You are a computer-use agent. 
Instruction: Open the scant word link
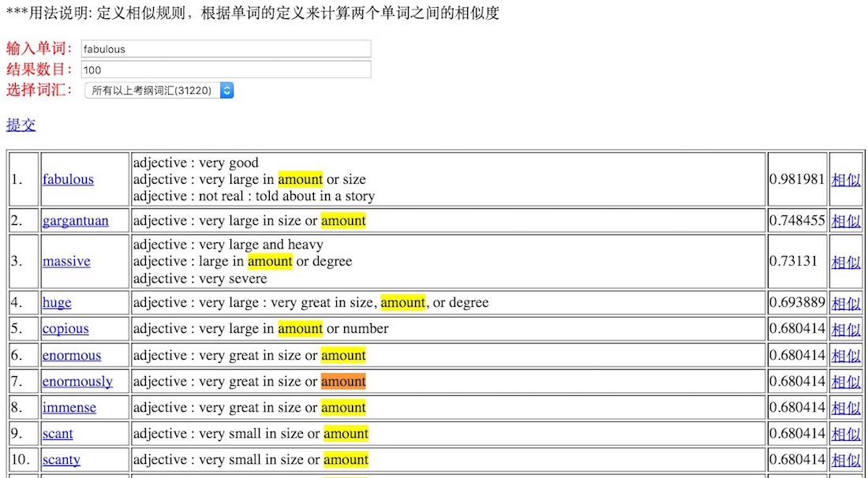58,434
